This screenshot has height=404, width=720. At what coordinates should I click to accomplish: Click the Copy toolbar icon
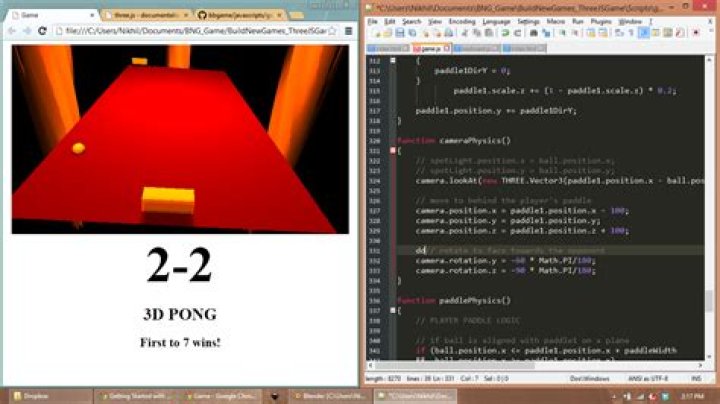point(477,33)
